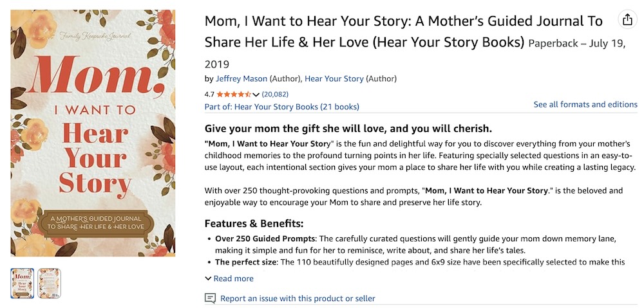Select the second back cover thumbnail
Image resolution: width=644 pixels, height=308 pixels.
[x=49, y=283]
